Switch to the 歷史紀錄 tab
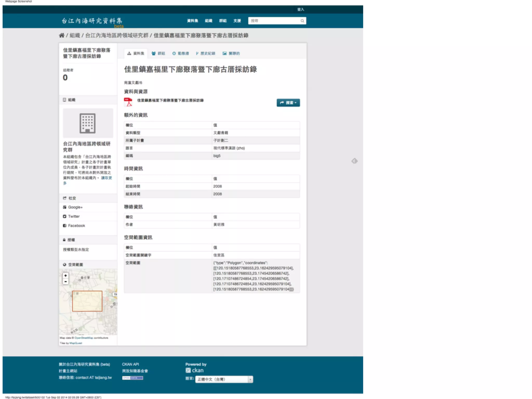Viewport: 532px width, 399px height. 205,54
